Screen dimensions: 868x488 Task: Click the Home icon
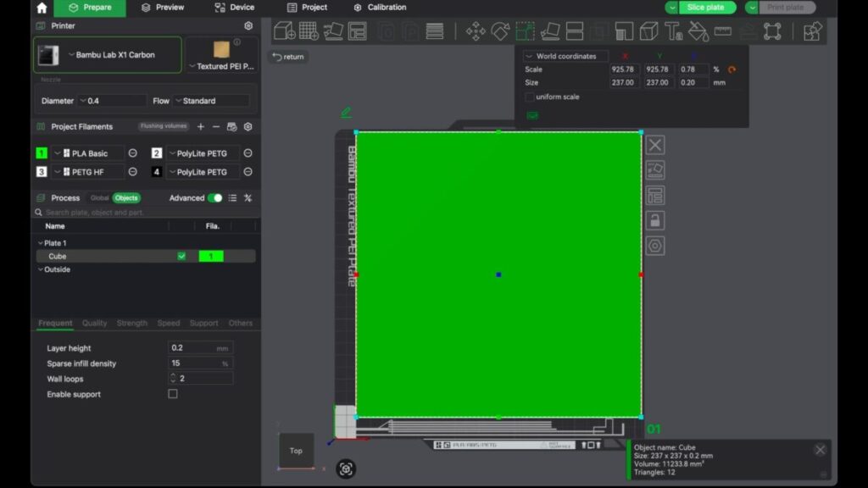[x=42, y=8]
